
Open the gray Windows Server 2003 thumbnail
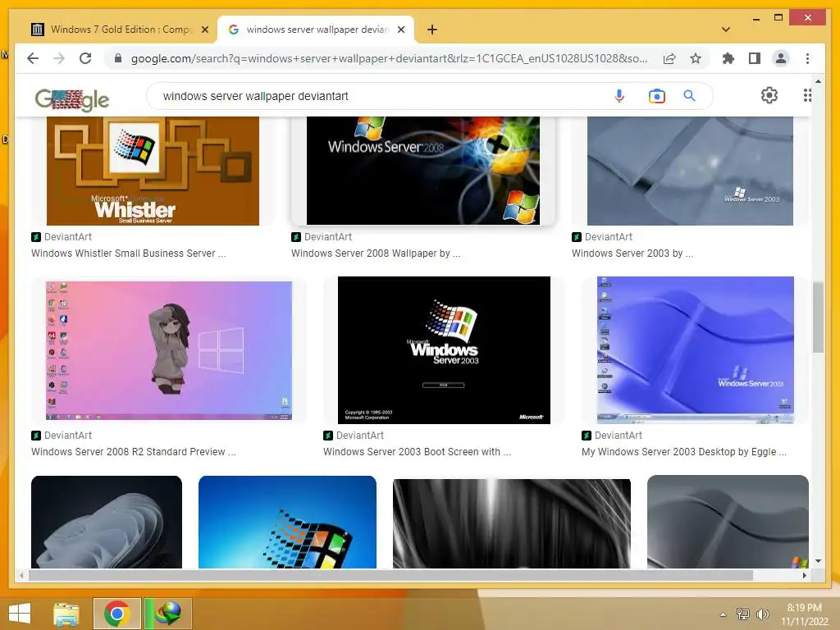pyautogui.click(x=690, y=171)
